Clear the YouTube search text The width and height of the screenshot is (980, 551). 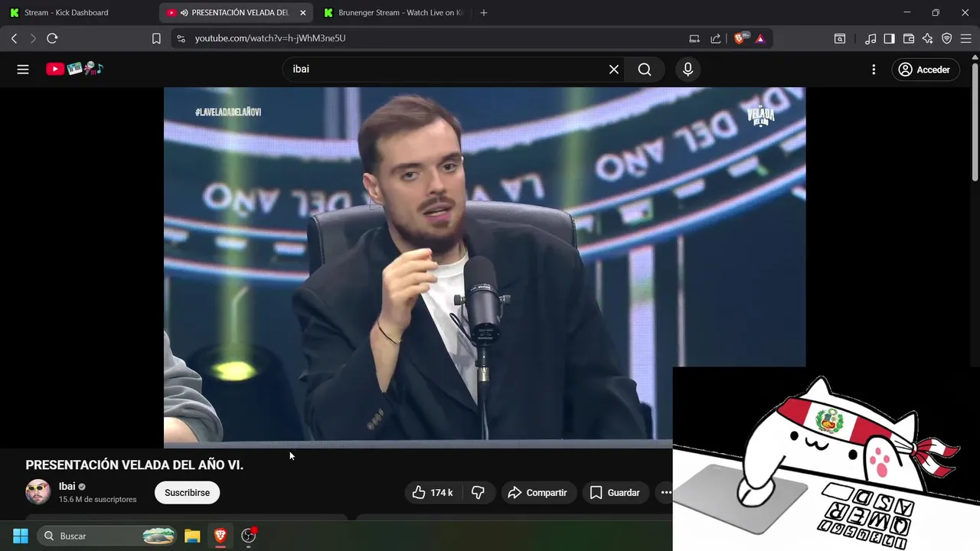[x=614, y=69]
